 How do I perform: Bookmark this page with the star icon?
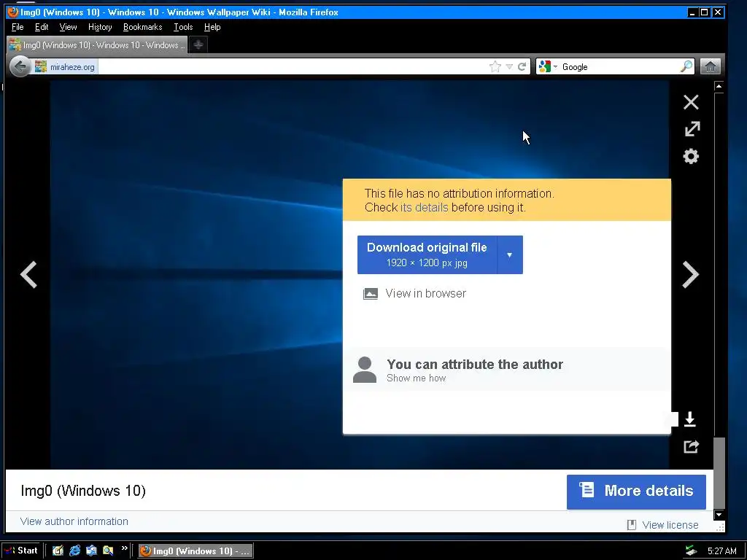[495, 66]
